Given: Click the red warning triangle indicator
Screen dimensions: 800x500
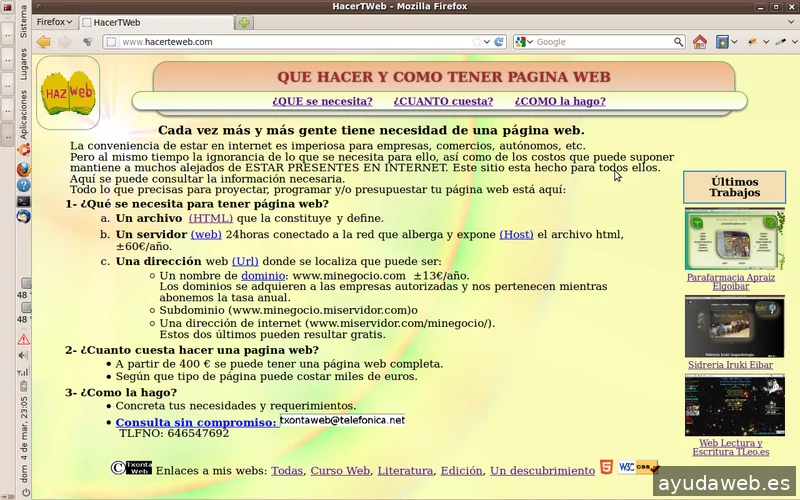Looking at the screenshot, I should pyautogui.click(x=23, y=339).
